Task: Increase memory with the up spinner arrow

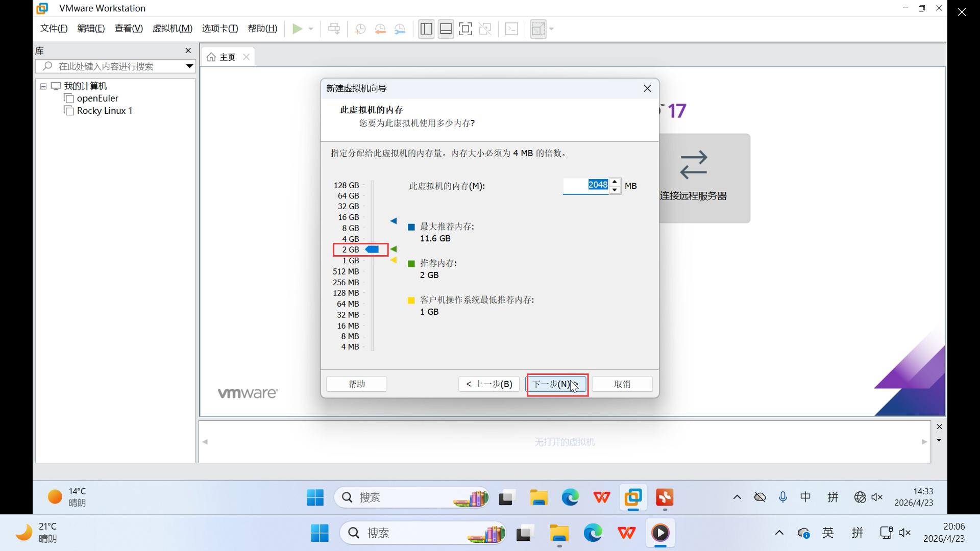Action: (x=615, y=182)
